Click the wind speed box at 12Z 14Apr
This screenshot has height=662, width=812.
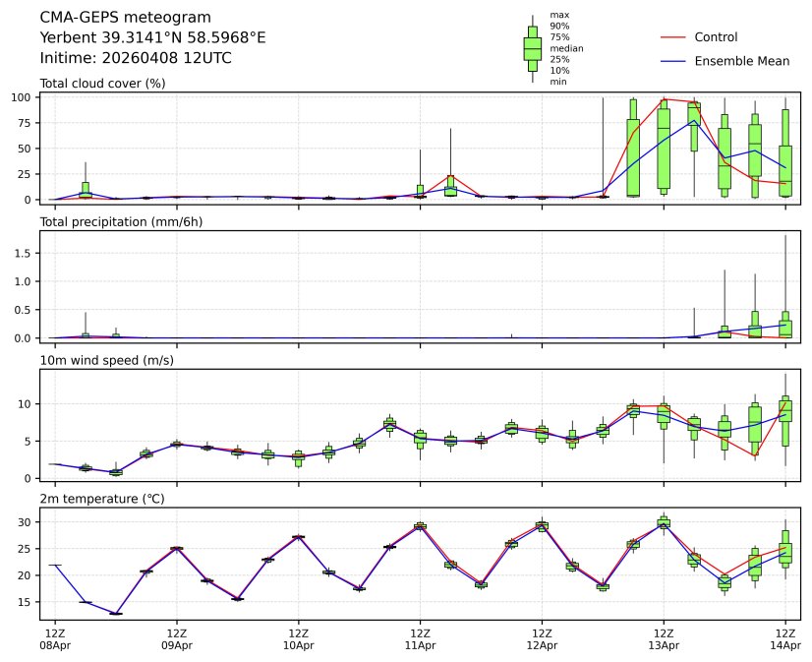(x=785, y=408)
